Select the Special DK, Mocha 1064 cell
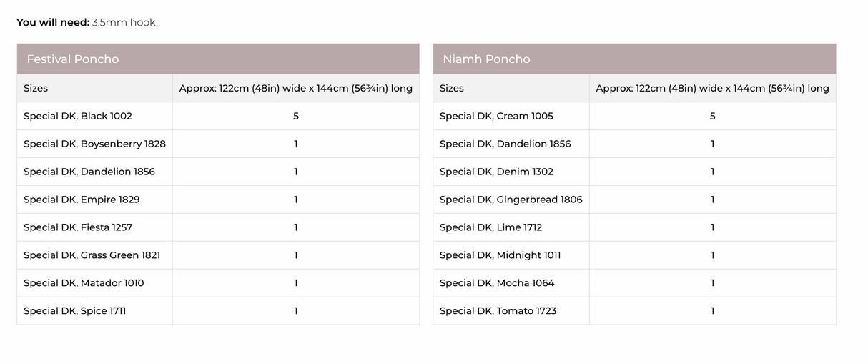This screenshot has width=868, height=364. click(511, 283)
